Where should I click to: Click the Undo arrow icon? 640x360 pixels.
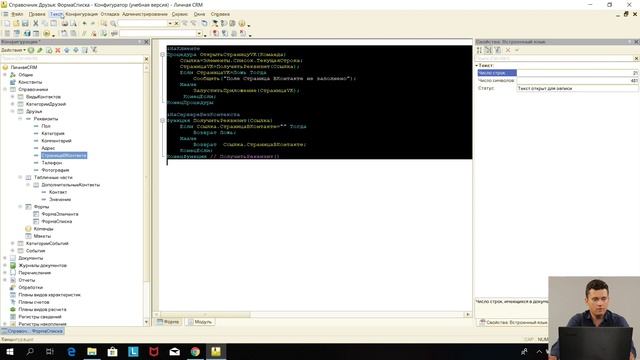84,24
